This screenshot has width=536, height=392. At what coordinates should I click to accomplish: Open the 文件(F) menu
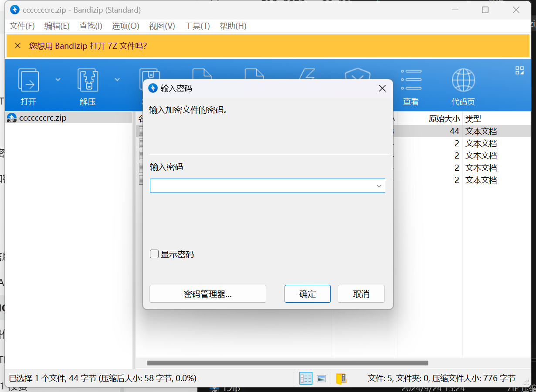pos(22,26)
